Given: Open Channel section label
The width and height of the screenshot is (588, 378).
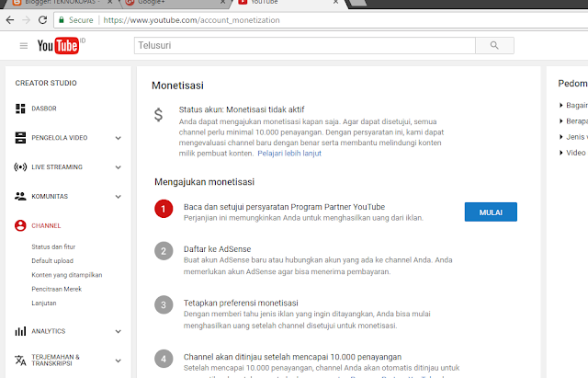Looking at the screenshot, I should (x=46, y=225).
